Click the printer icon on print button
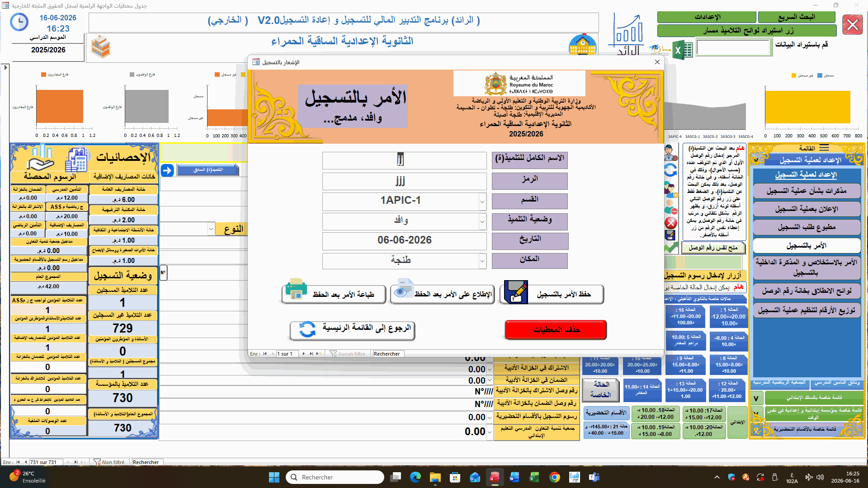The width and height of the screenshot is (868, 488). click(296, 289)
